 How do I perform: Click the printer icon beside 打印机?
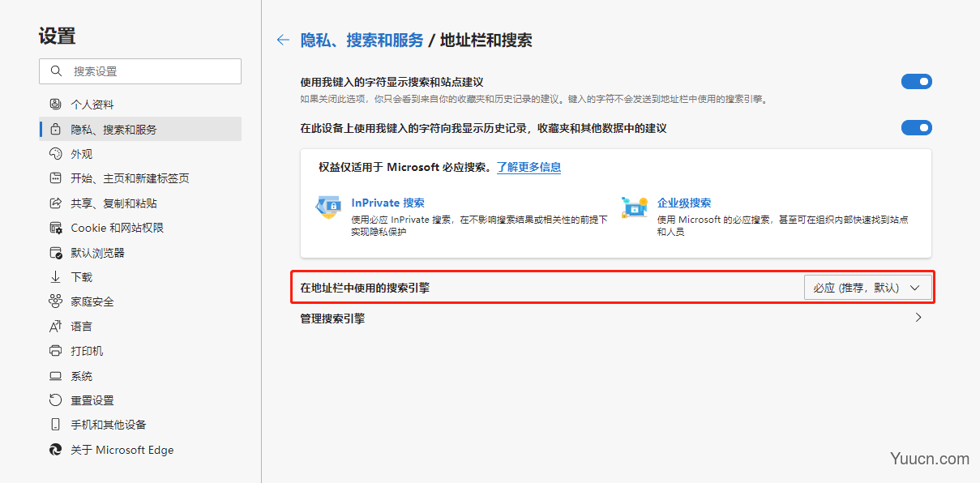pos(55,351)
